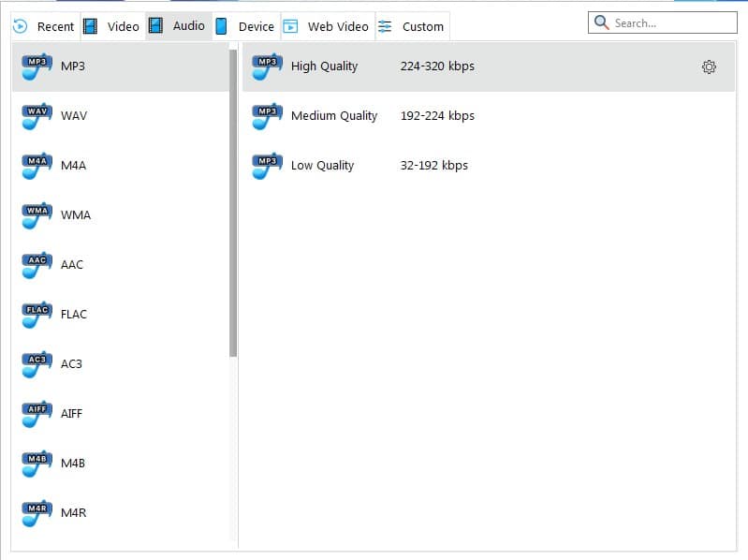Screen dimensions: 748x560
Task: Click the MP3 format icon in list
Action: [37, 66]
